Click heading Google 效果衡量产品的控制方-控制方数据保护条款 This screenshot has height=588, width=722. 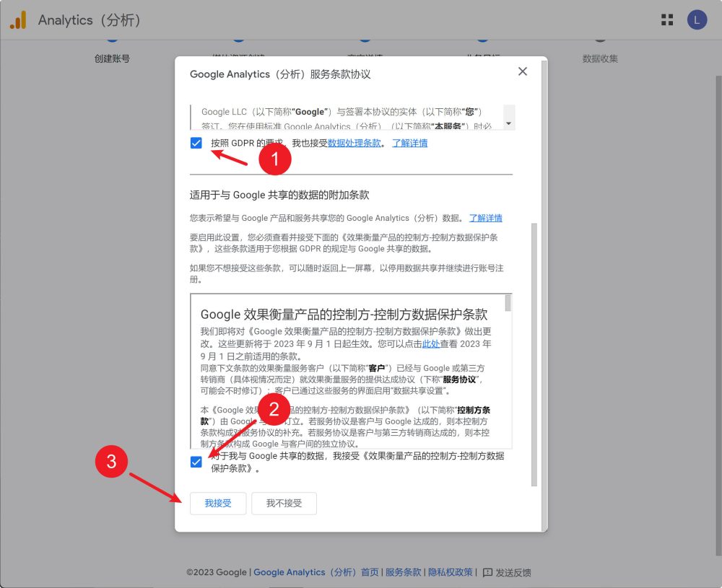(344, 315)
